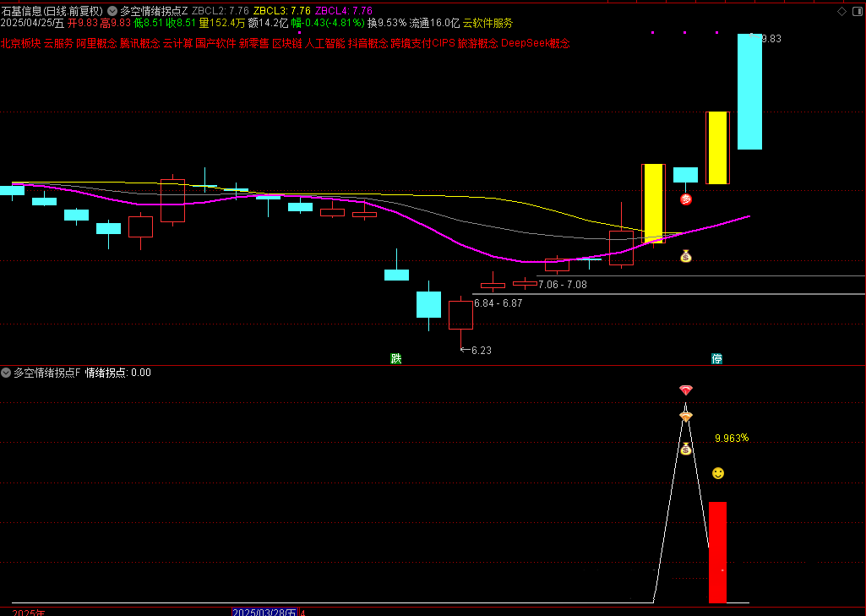The height and width of the screenshot is (616, 866).
Task: Expand the 多空情绪拐点F indicator dropdown
Action: click(6, 373)
